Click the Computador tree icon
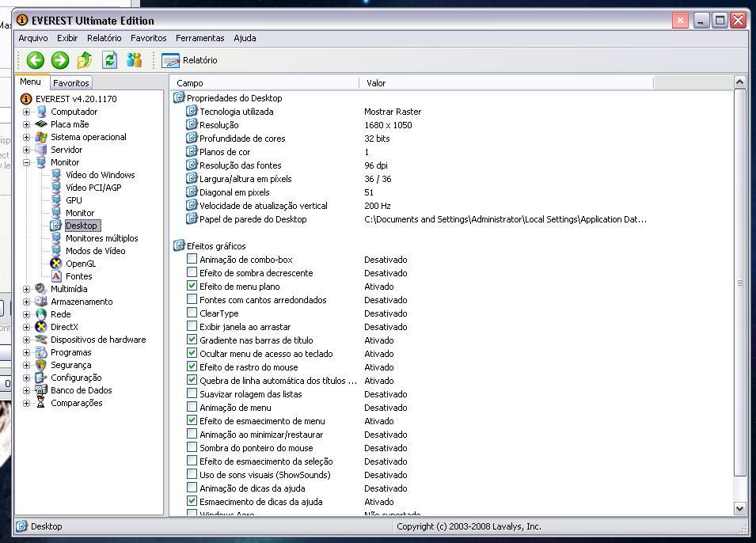 coord(41,112)
